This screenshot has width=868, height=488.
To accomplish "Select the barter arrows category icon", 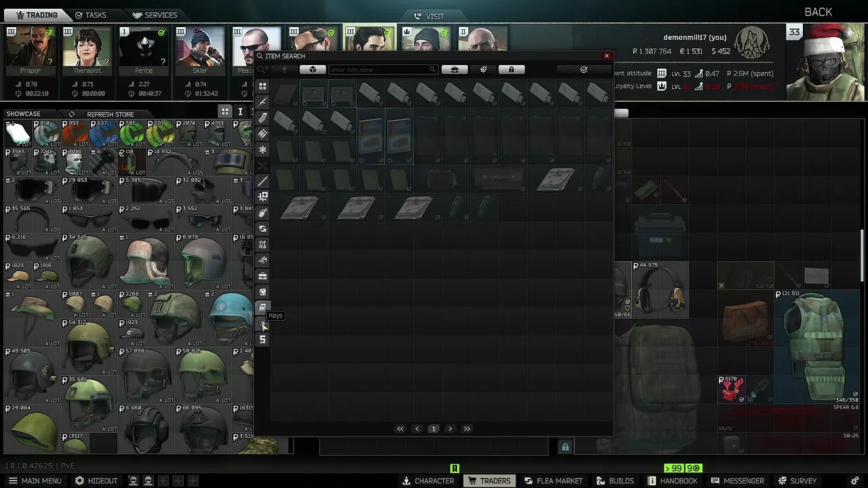I will tap(262, 228).
